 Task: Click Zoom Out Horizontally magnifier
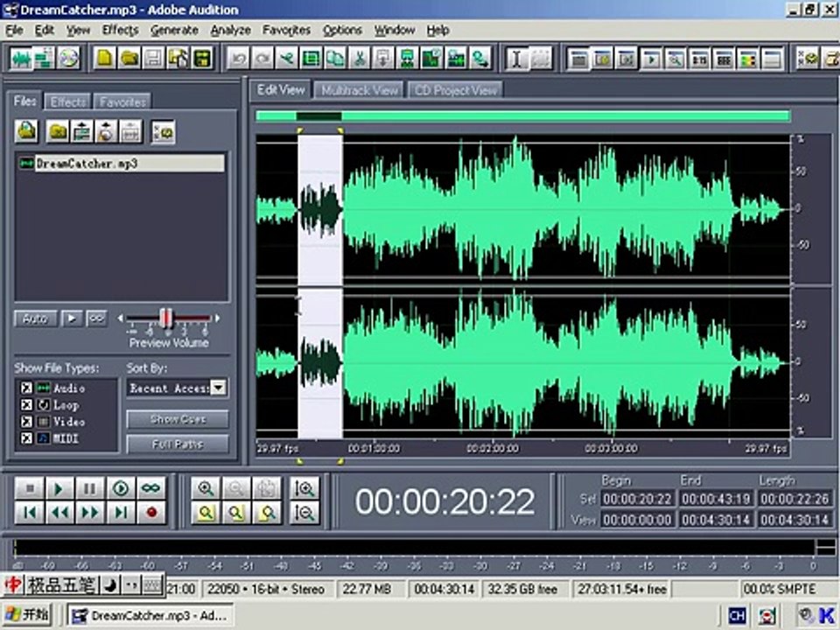click(236, 488)
